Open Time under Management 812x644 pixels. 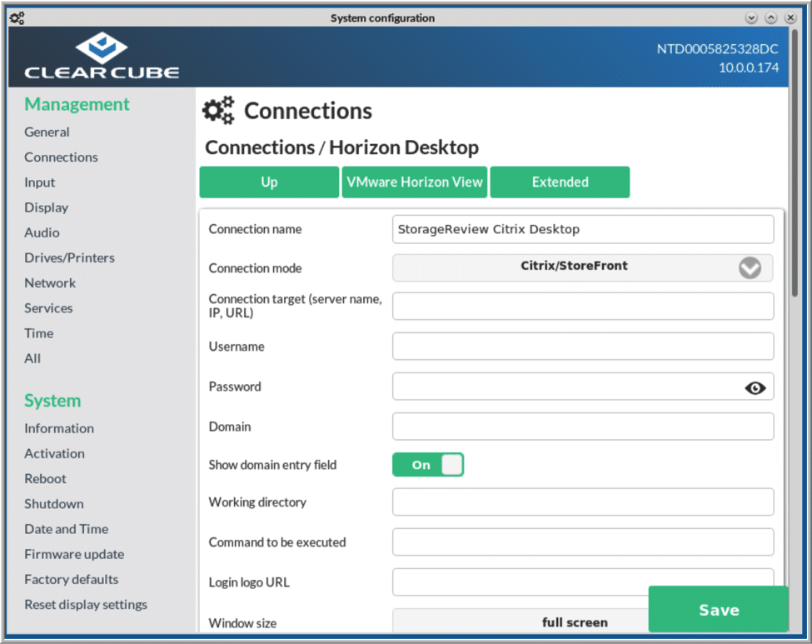click(39, 333)
